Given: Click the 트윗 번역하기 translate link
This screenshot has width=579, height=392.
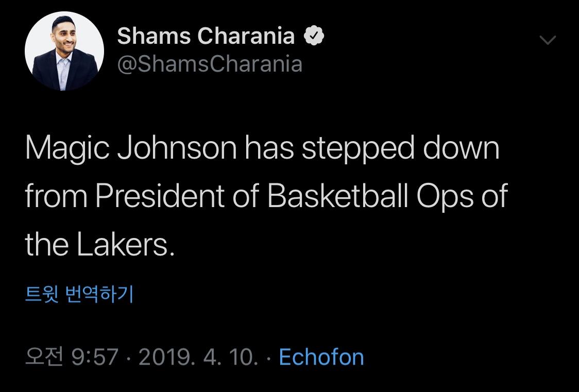Looking at the screenshot, I should [x=79, y=294].
